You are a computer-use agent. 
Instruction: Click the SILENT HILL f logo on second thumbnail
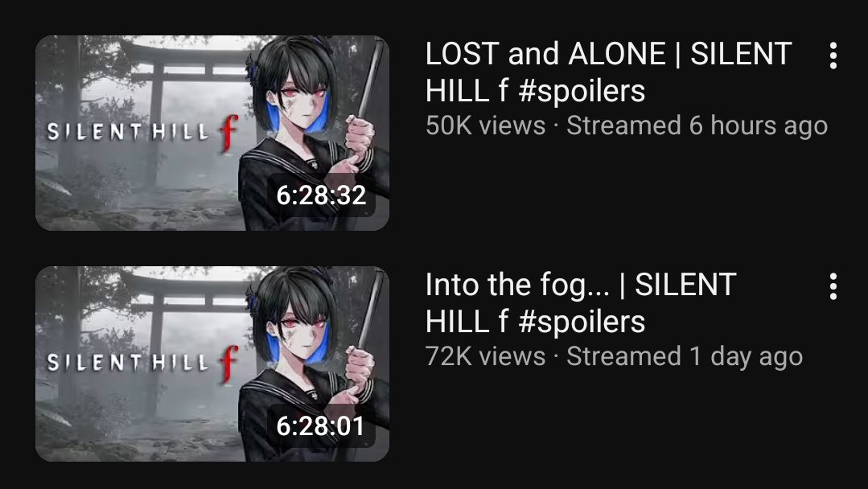pyautogui.click(x=143, y=363)
